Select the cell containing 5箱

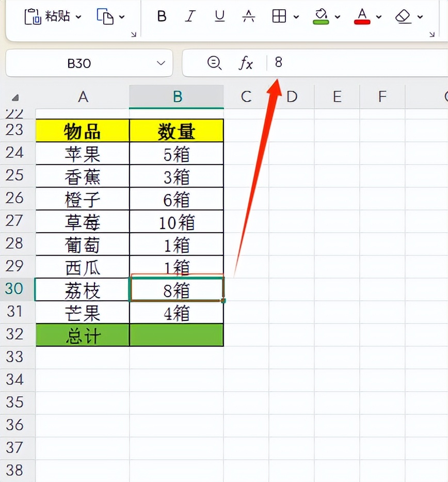point(177,153)
